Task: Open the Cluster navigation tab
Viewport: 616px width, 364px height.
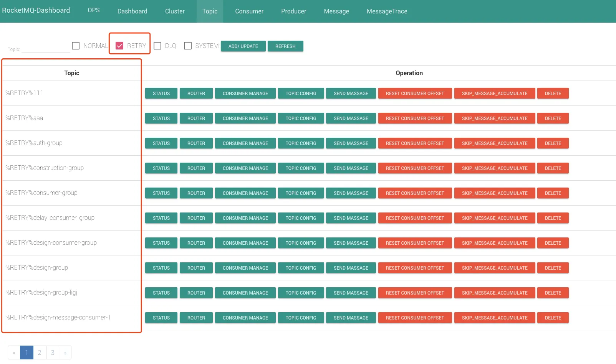Action: (175, 11)
